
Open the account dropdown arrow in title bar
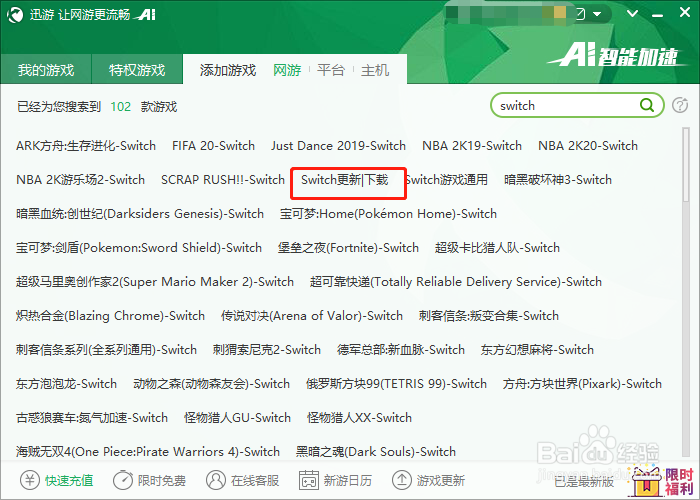point(597,14)
